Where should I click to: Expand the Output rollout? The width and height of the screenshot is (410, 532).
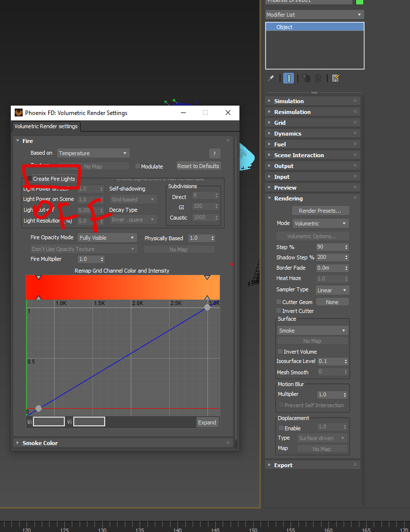pyautogui.click(x=313, y=166)
